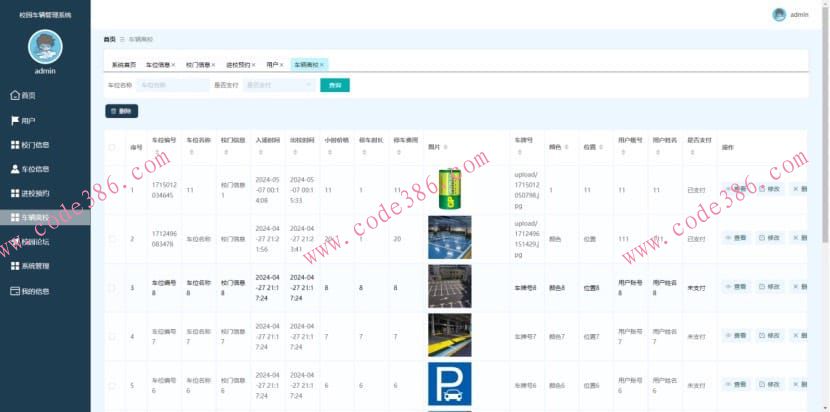
Task: Click 查看 button in row 3
Action: coord(736,287)
